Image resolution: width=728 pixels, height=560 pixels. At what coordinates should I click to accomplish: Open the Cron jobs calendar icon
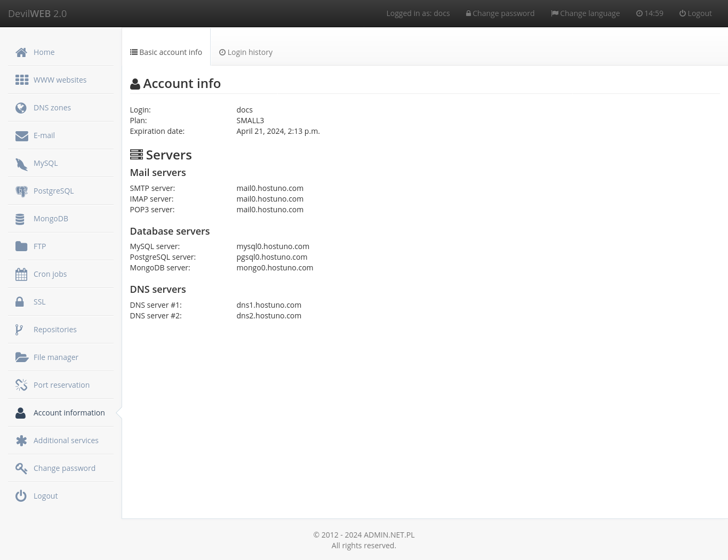[21, 274]
